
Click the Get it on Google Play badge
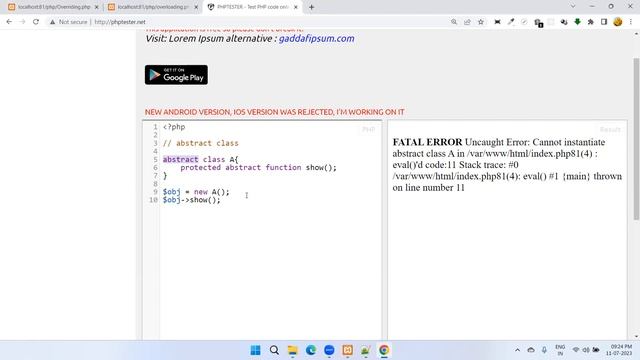(176, 75)
